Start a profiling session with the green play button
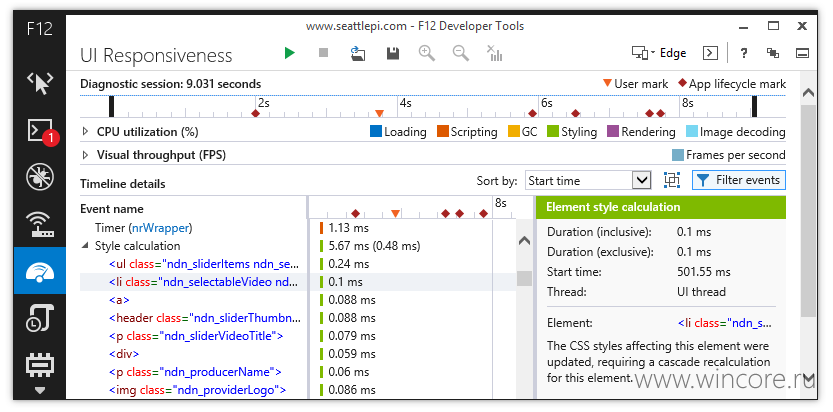833x412 pixels. [290, 53]
